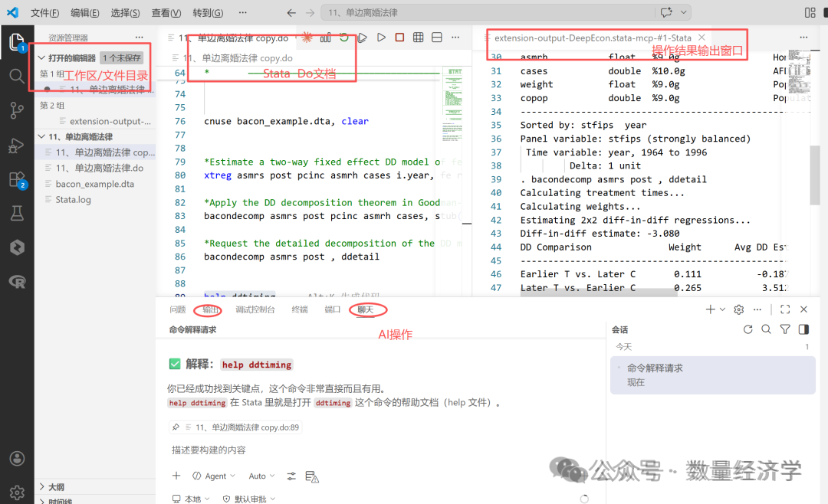The height and width of the screenshot is (504, 828).
Task: Open the 编辑(E) menu
Action: click(85, 13)
